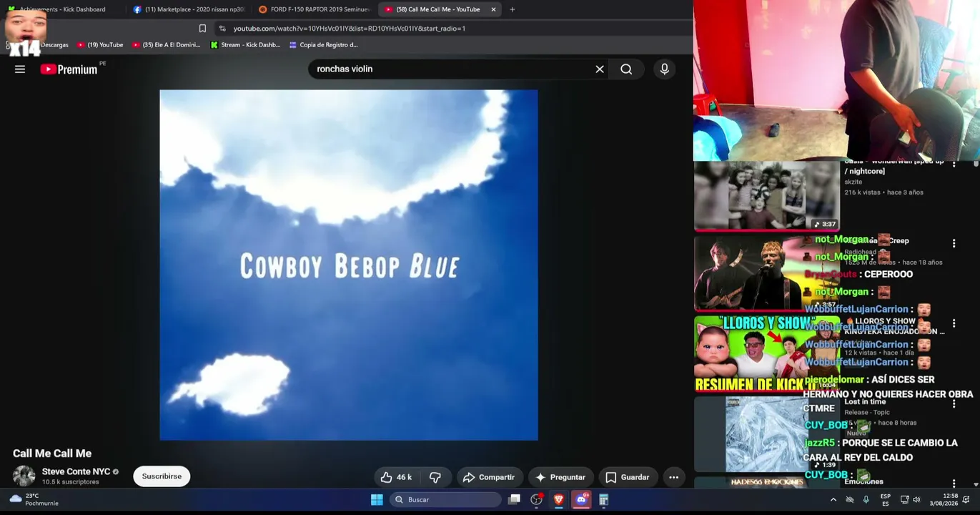Switch the ESP ES keyboard language indicator

tap(886, 500)
